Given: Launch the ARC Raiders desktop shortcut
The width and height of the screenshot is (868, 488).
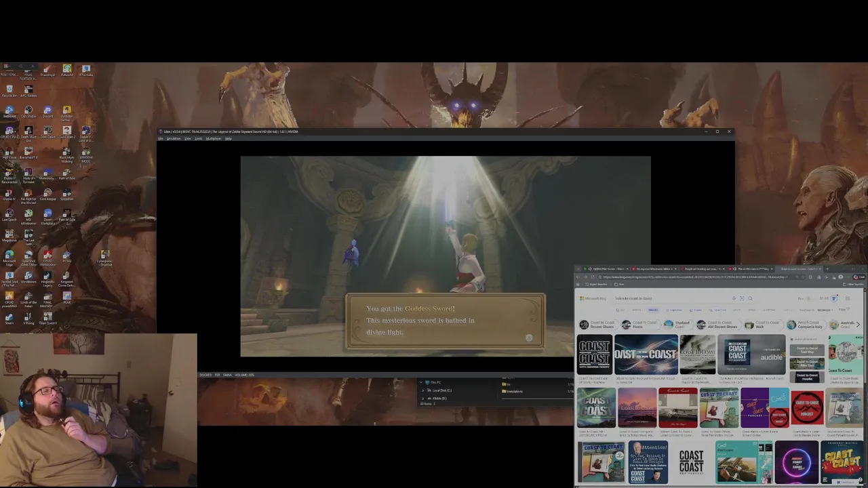Looking at the screenshot, I should coord(28,90).
